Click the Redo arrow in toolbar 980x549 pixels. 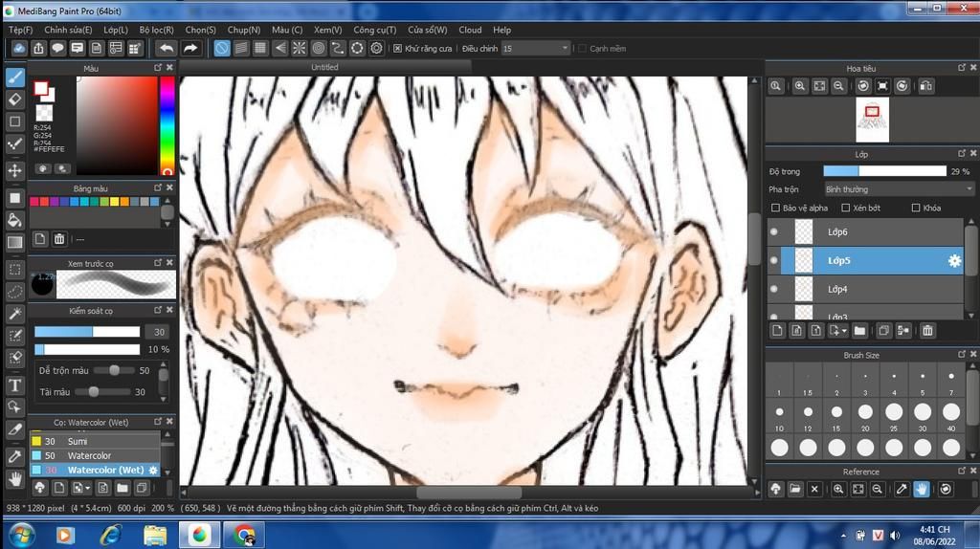click(x=190, y=48)
